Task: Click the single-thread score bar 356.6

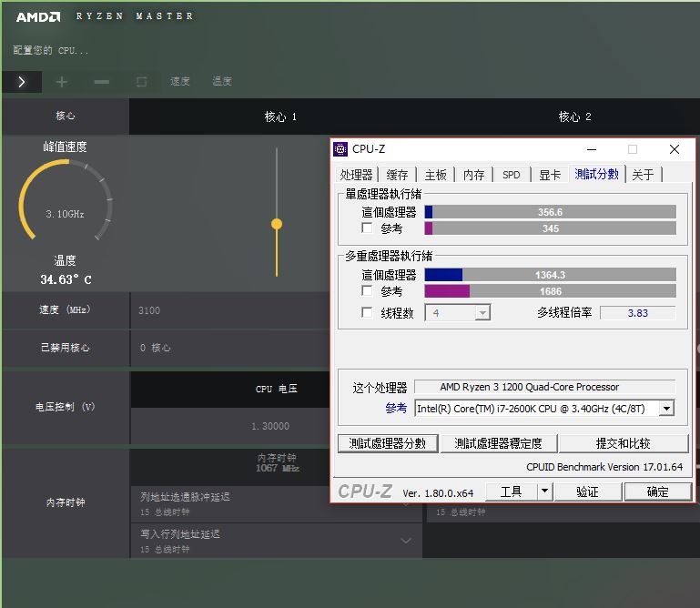Action: (x=551, y=212)
